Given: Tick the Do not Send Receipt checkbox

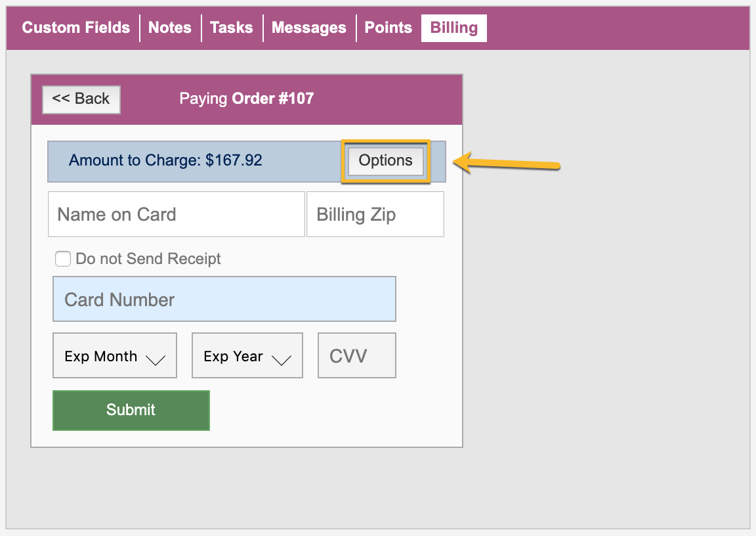Looking at the screenshot, I should click(x=63, y=259).
